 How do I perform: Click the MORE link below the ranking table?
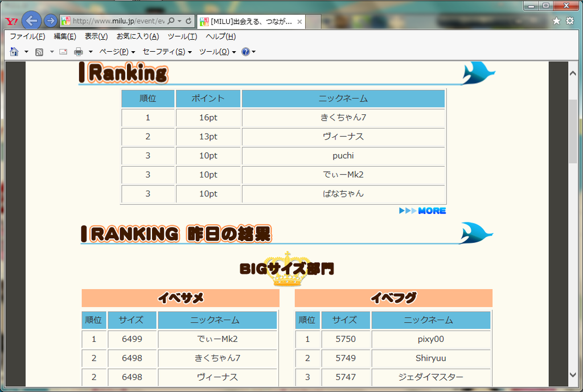click(423, 211)
